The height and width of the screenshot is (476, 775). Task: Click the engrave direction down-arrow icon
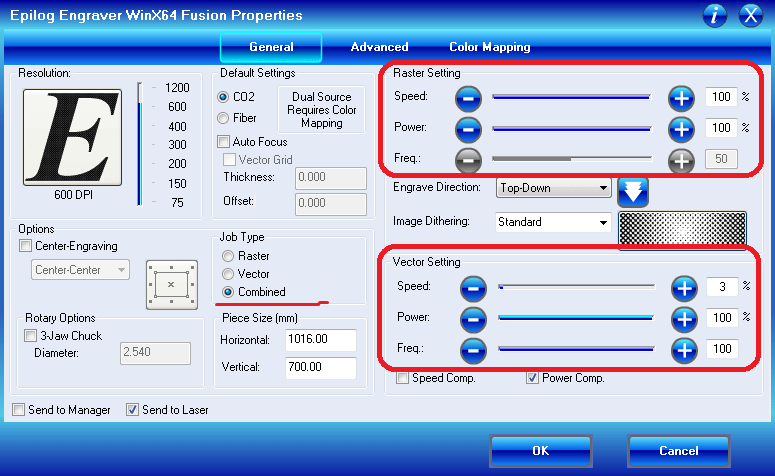(x=633, y=192)
